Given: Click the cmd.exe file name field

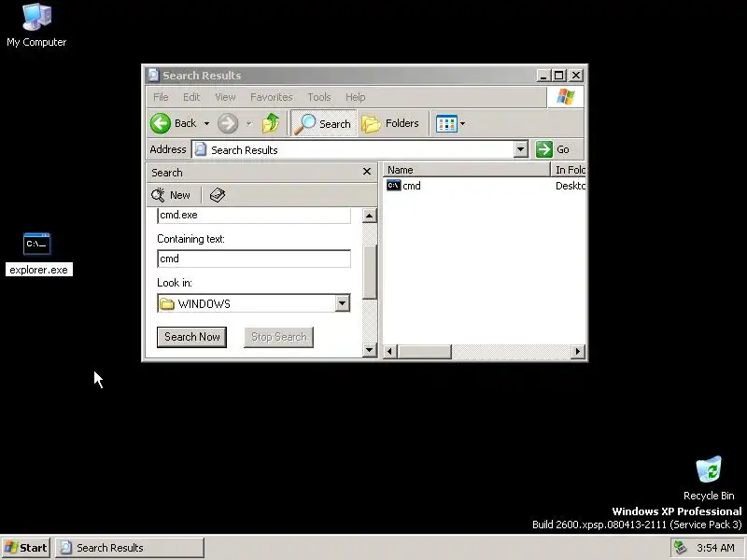Looking at the screenshot, I should pyautogui.click(x=254, y=216).
